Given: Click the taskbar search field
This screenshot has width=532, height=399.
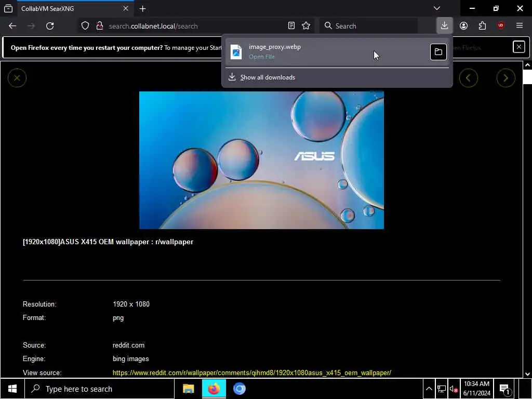Looking at the screenshot, I should pyautogui.click(x=99, y=389).
